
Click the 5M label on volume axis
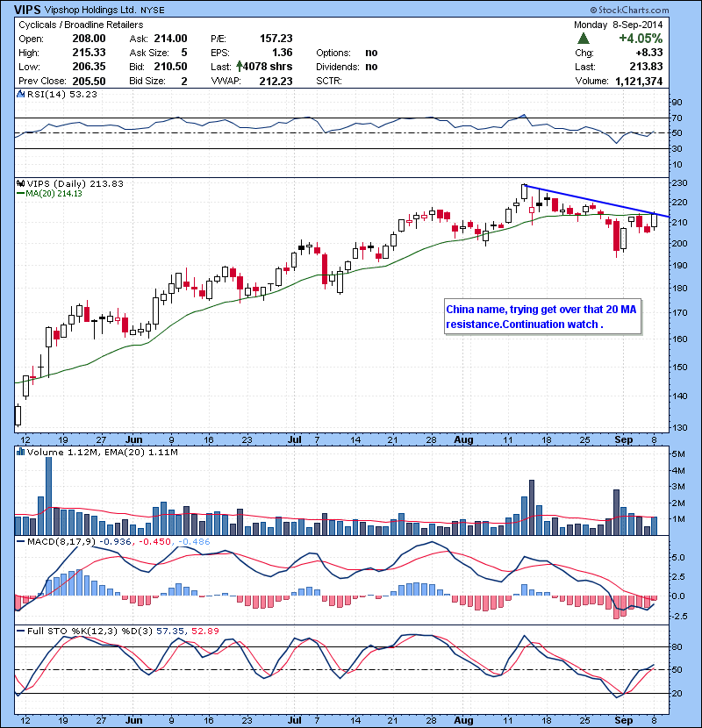click(x=678, y=453)
